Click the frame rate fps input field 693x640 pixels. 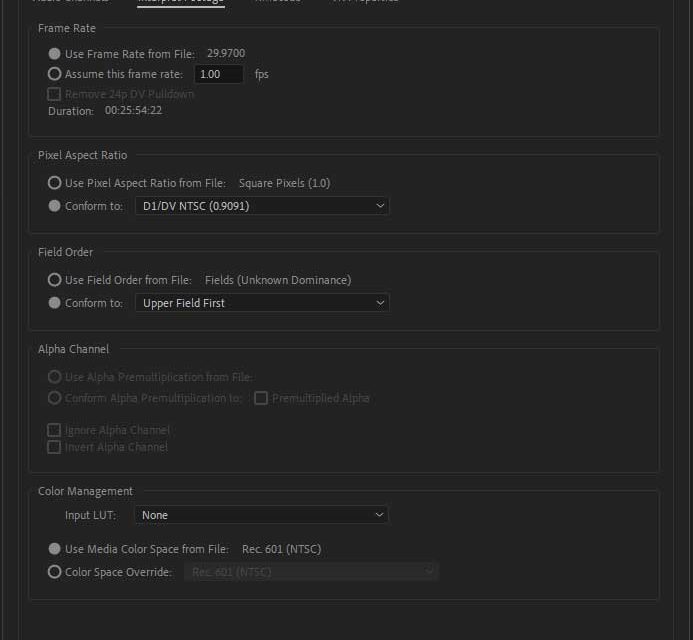(219, 74)
